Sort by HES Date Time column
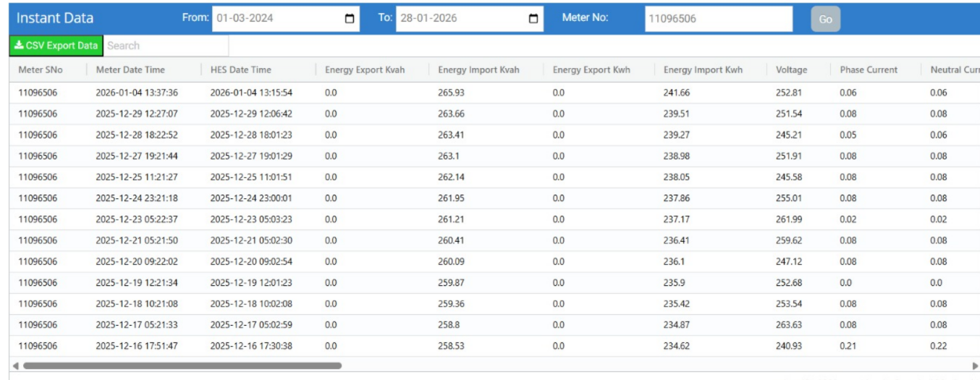980x380 pixels. [x=241, y=70]
